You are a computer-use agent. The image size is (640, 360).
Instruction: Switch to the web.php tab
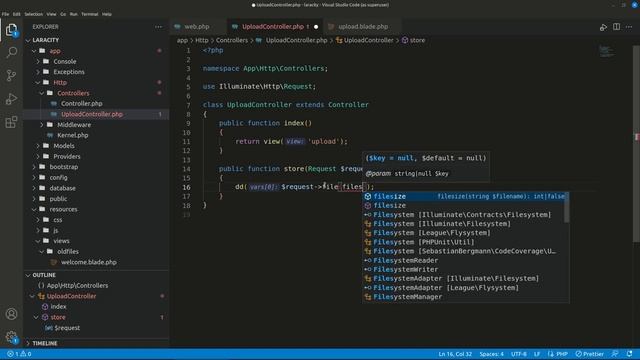pos(196,27)
